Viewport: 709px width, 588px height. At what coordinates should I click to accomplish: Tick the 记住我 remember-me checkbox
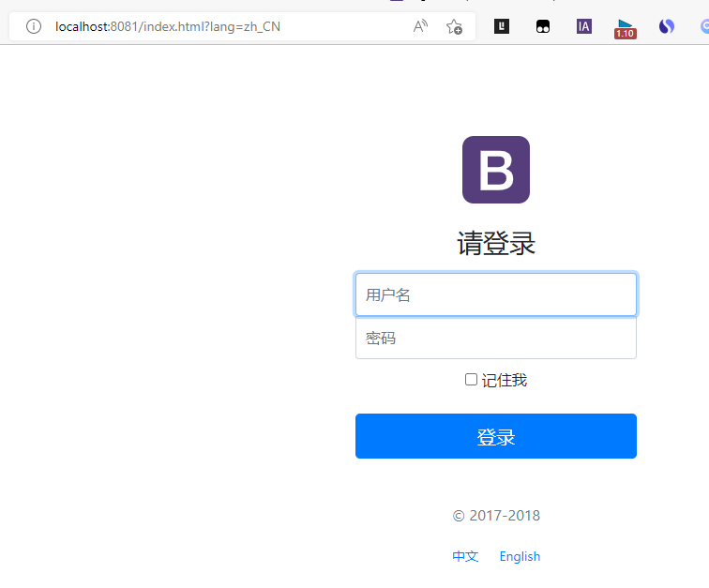coord(471,380)
